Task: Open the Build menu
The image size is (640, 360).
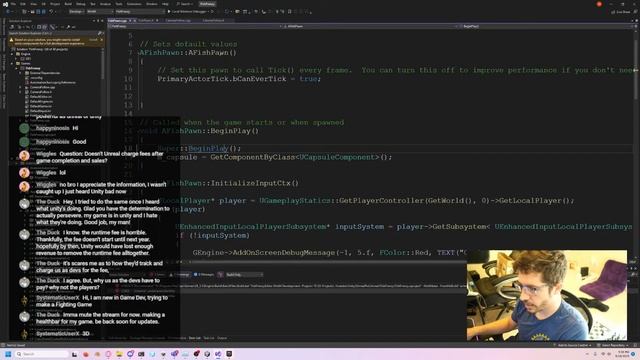Action: (x=68, y=4)
